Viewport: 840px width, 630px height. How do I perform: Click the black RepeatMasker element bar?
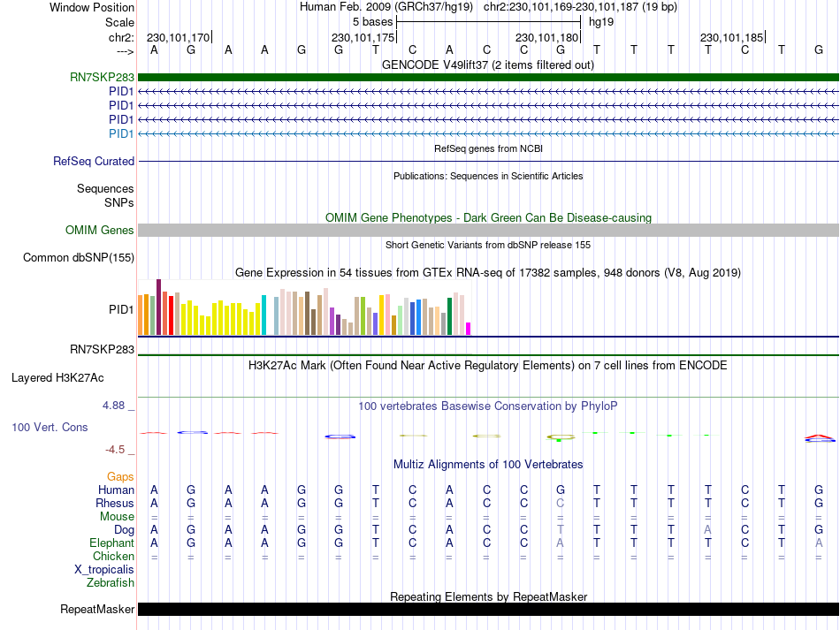488,609
